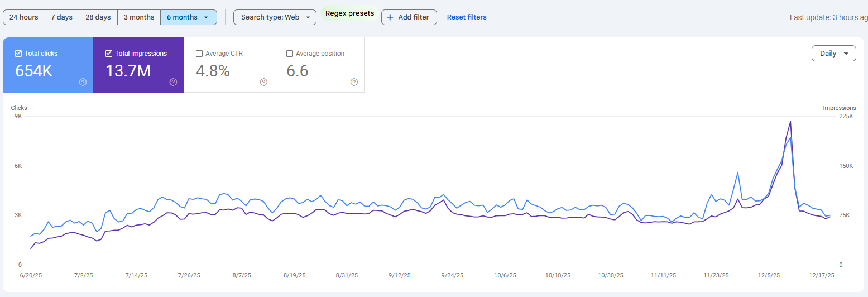Click the Reset filters link
The height and width of the screenshot is (297, 868).
(x=467, y=17)
